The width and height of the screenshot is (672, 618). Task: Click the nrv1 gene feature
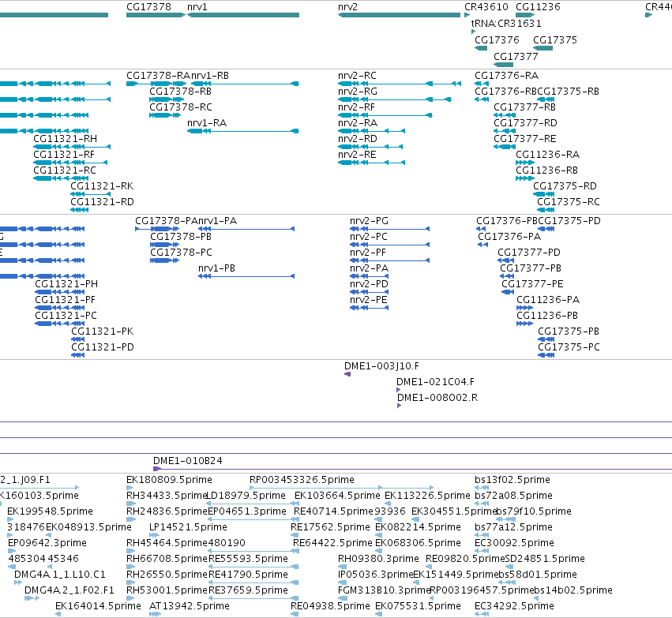[x=243, y=15]
